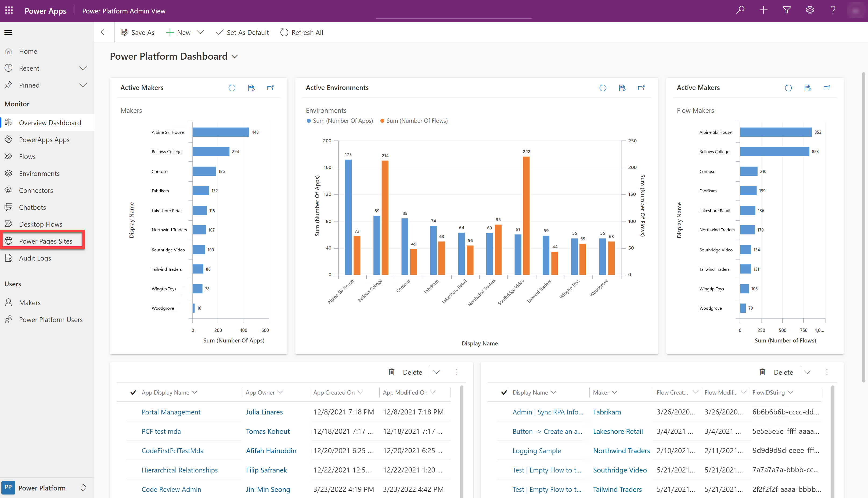Navigate to Audit Logs section

tap(35, 258)
